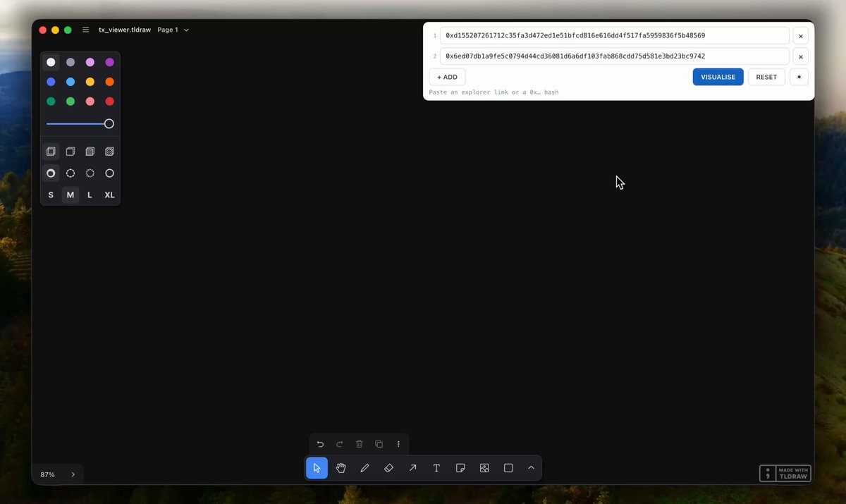This screenshot has height=504, width=846.
Task: Pick the yellow color swatch
Action: click(x=90, y=82)
